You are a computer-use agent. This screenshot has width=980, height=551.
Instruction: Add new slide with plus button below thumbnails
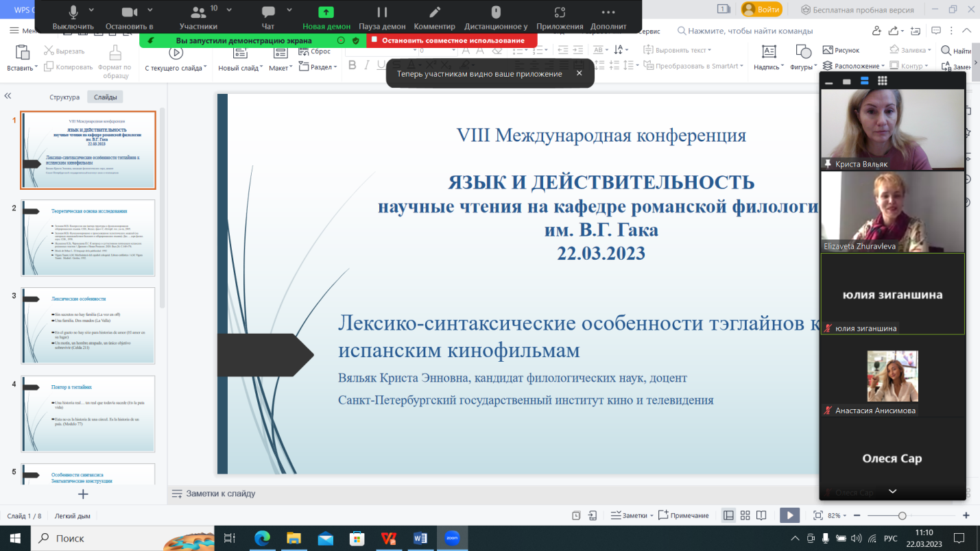coord(83,493)
